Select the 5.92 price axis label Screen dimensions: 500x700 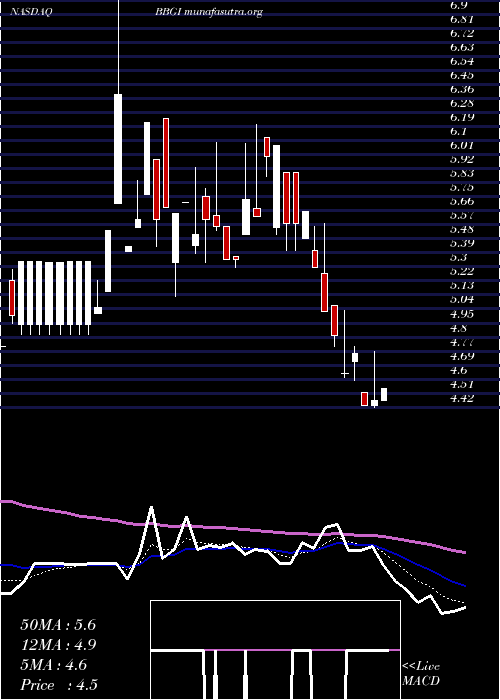point(462,159)
